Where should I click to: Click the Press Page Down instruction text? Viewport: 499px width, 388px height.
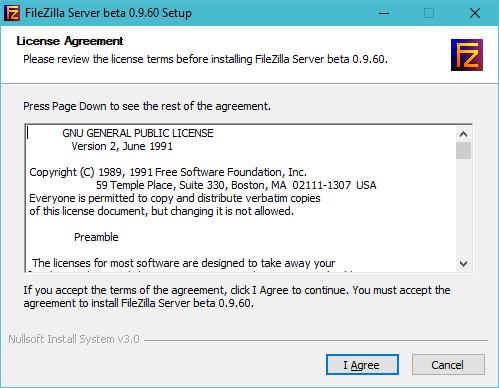[147, 106]
